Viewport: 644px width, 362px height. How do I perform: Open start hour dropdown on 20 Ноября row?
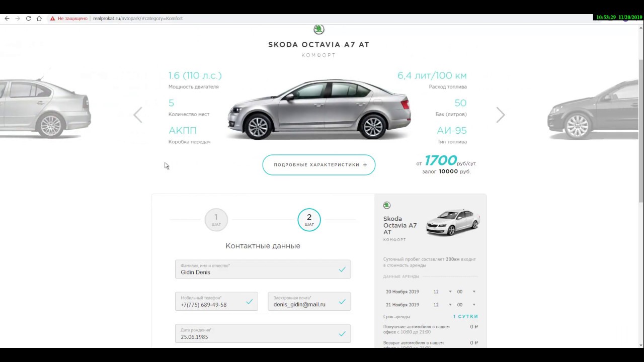click(x=442, y=292)
